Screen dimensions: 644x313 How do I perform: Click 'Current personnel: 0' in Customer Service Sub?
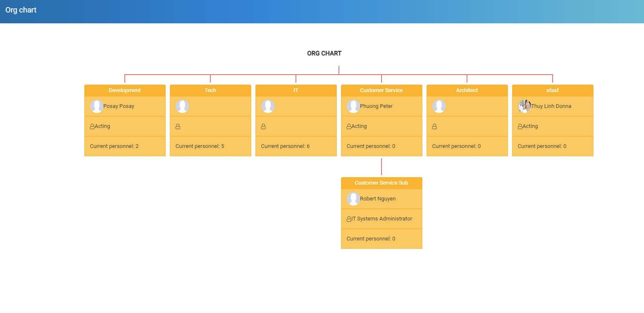(x=371, y=239)
